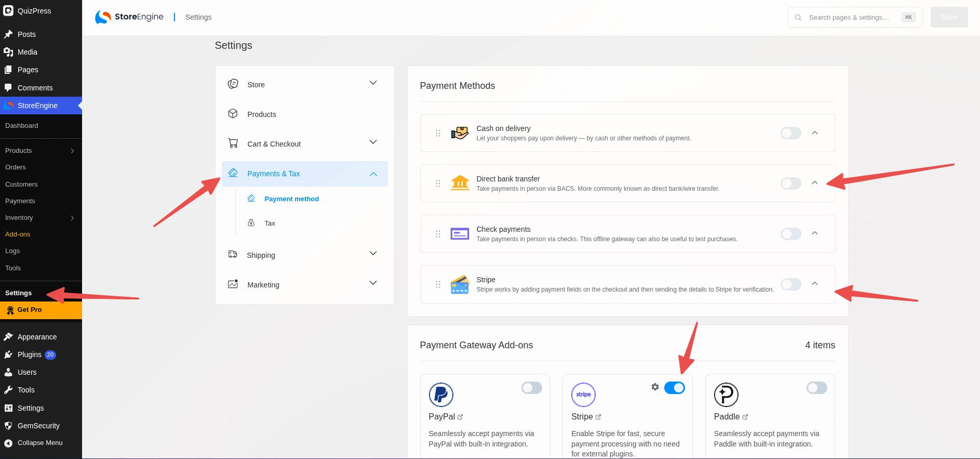Viewport: 980px width, 459px height.
Task: Open PayPal external link icon
Action: pyautogui.click(x=460, y=417)
